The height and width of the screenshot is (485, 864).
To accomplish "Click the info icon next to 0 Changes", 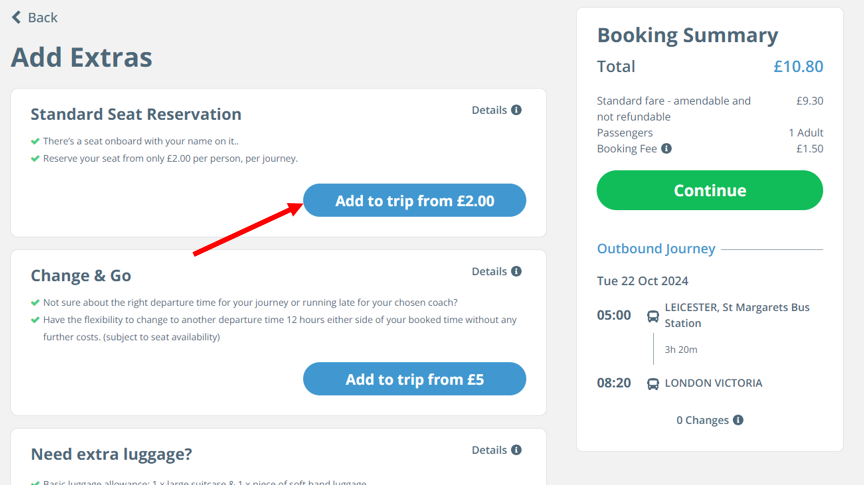I will [738, 420].
